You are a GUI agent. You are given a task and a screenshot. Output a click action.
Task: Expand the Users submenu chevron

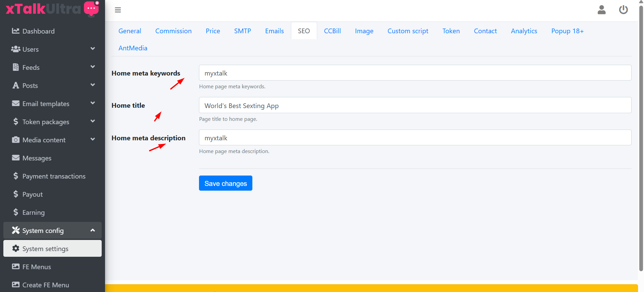(x=93, y=49)
